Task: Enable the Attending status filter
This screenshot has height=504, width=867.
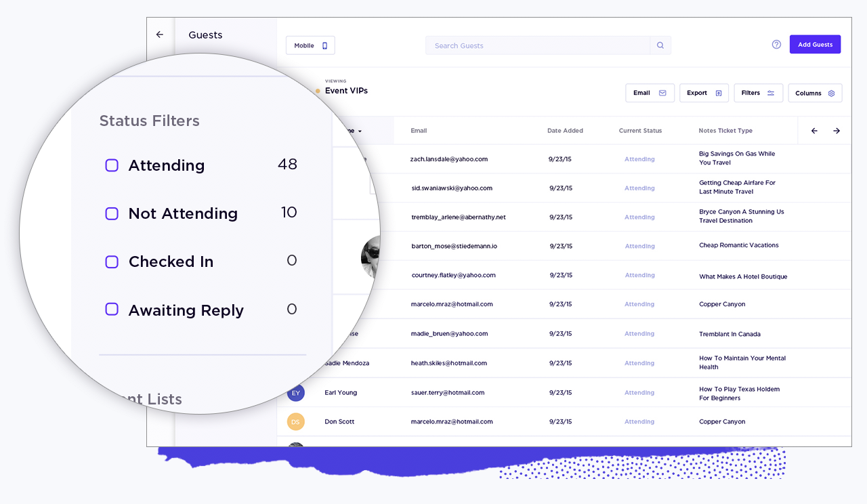Action: 112,165
